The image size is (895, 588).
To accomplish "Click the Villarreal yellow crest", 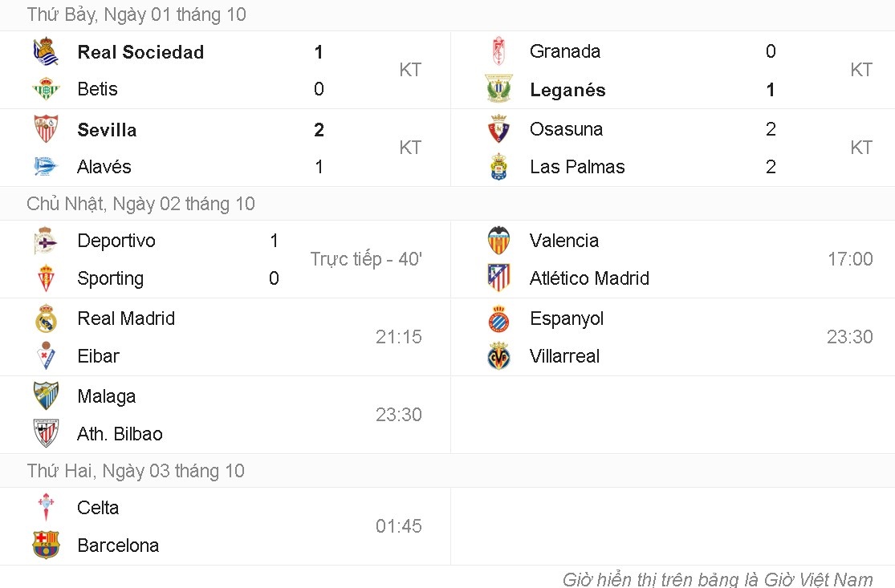I will click(x=498, y=356).
